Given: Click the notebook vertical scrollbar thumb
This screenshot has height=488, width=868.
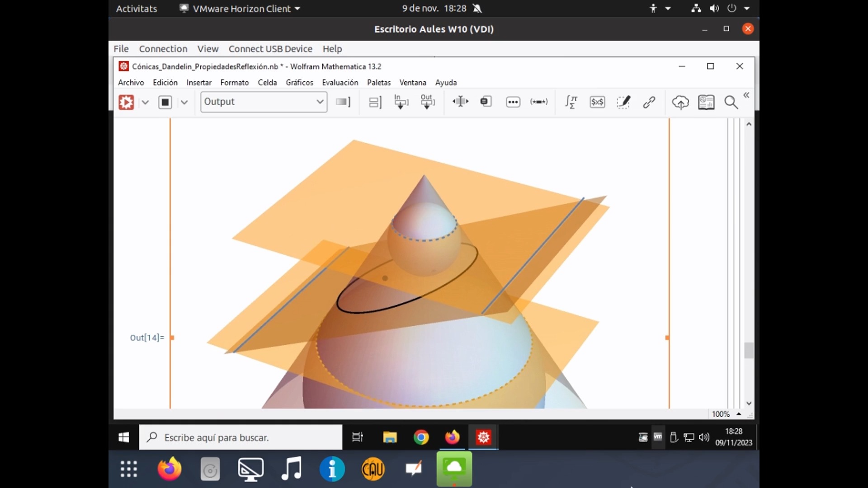Looking at the screenshot, I should tap(749, 350).
